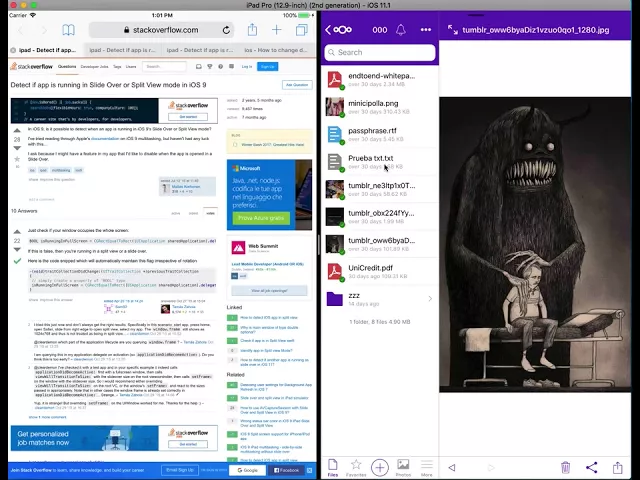Go back in Safari with back arrow
Screen dimensions: 640x480
[x=21, y=30]
